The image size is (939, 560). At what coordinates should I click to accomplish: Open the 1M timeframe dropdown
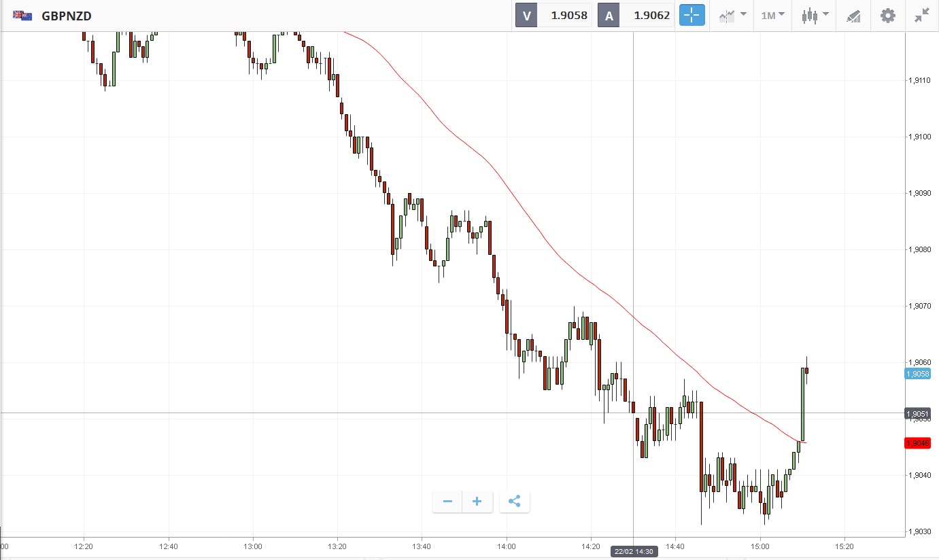pyautogui.click(x=772, y=15)
